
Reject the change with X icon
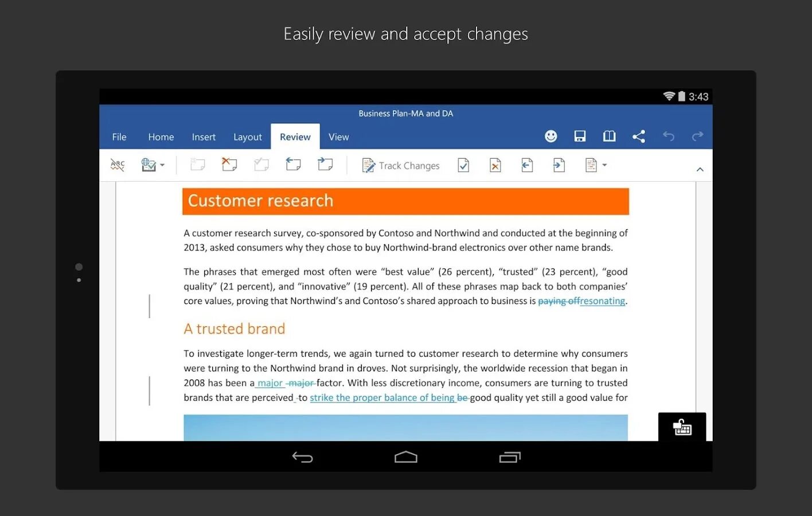[x=495, y=166]
